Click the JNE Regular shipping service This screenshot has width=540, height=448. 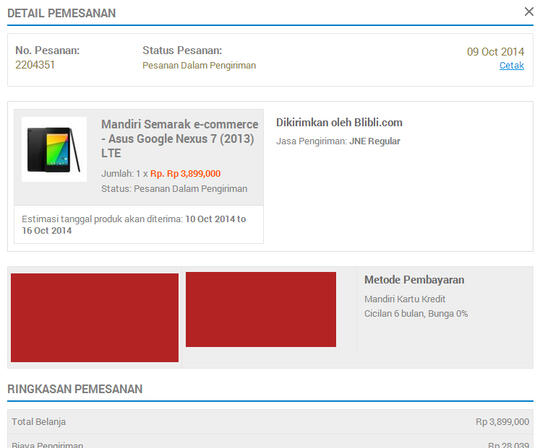(x=374, y=141)
